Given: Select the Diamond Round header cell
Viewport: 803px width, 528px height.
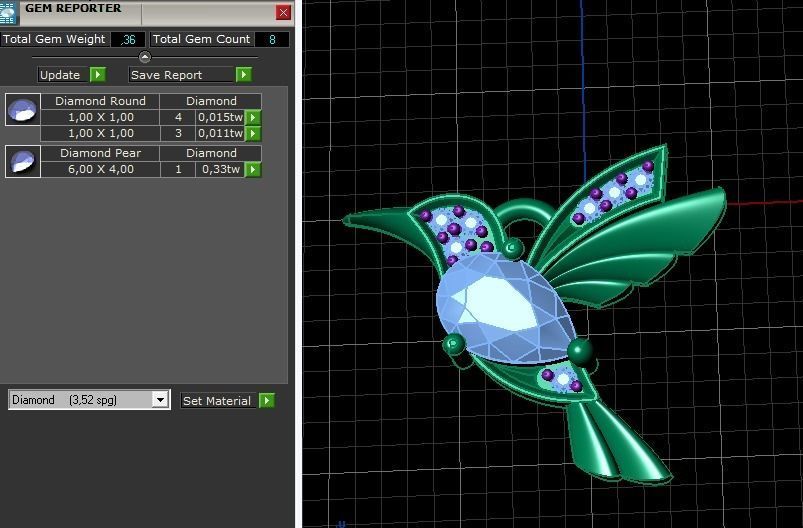Looking at the screenshot, I should click(100, 101).
